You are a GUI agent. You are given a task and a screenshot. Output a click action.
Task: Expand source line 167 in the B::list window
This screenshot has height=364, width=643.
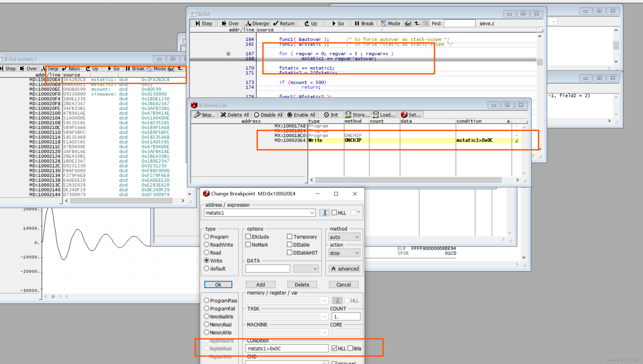228,54
